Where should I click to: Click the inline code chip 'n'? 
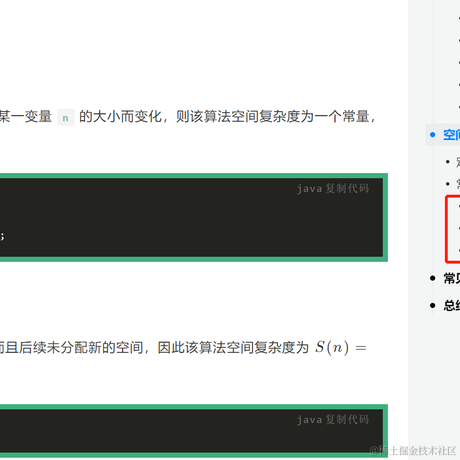click(66, 118)
